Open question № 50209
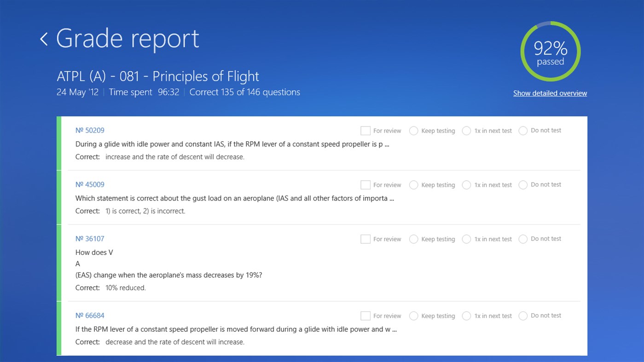 90,131
